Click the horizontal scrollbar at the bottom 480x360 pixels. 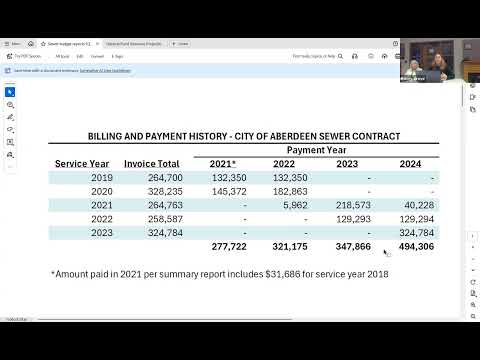tap(165, 319)
